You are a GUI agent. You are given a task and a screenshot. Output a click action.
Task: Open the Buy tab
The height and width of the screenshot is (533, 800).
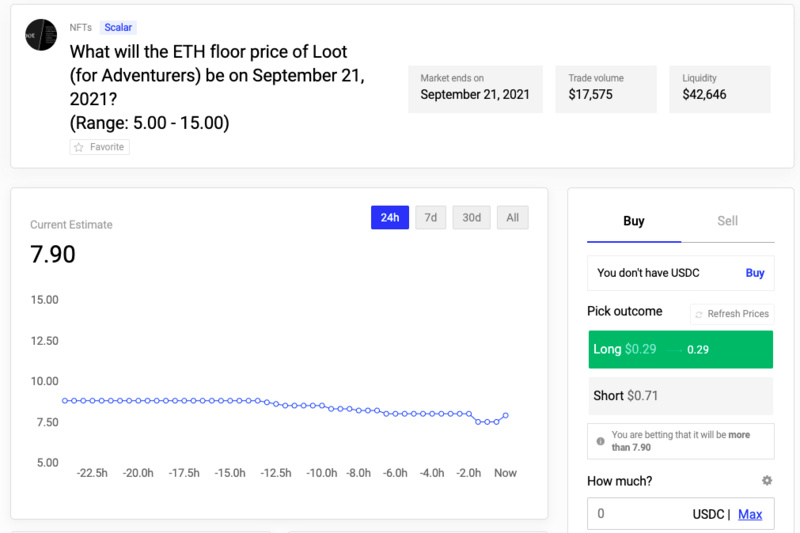(634, 221)
